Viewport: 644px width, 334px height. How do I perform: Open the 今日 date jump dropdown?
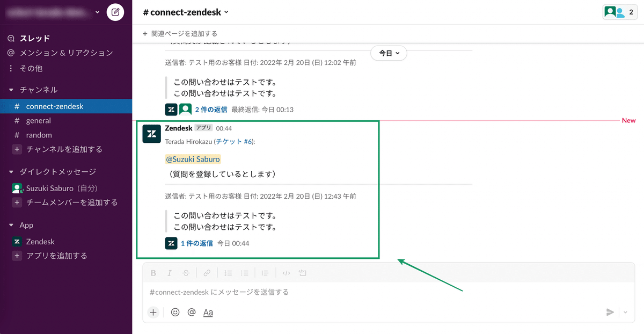pos(389,53)
